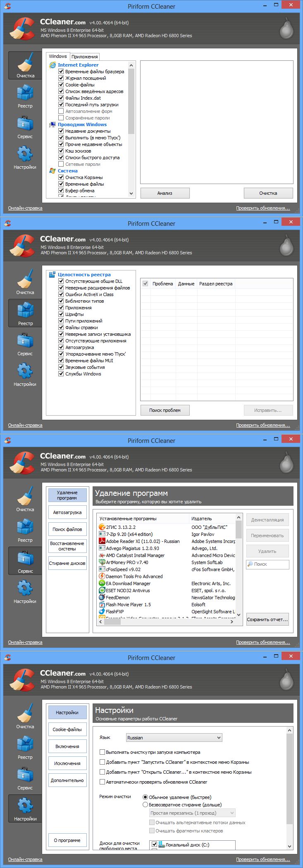Open Простая перезапись (1 проход) dropdown
The height and width of the screenshot is (868, 303).
(x=192, y=813)
